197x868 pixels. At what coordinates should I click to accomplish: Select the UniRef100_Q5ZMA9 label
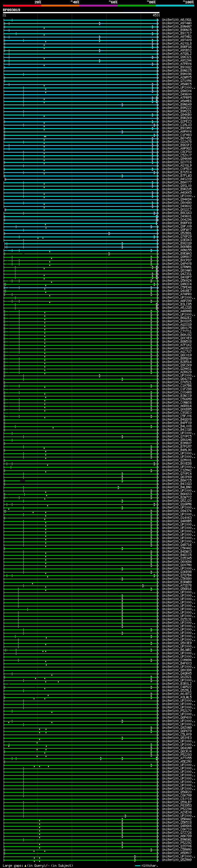[x=177, y=860]
